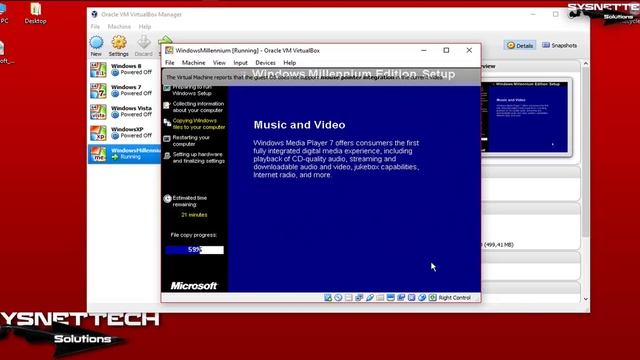Click the WindowsMillennium VM icon in list

(98, 154)
